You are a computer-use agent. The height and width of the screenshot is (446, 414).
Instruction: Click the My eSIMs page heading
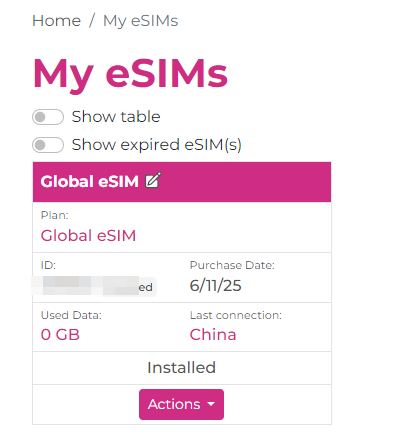pyautogui.click(x=130, y=74)
